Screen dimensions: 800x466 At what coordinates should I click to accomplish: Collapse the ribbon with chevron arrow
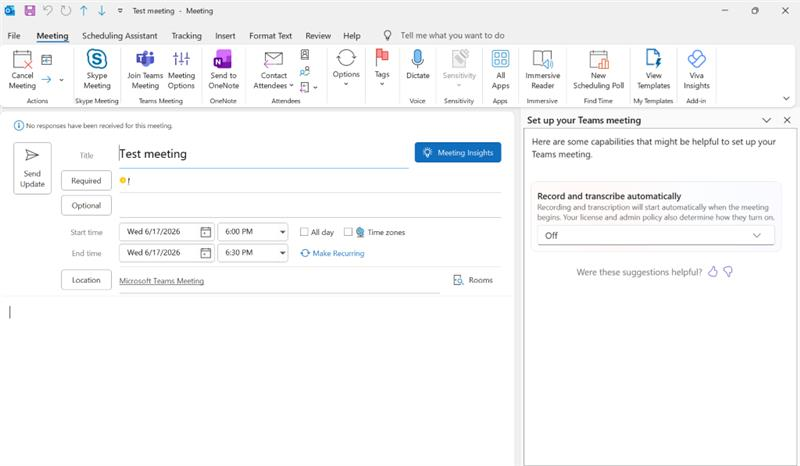tap(786, 99)
